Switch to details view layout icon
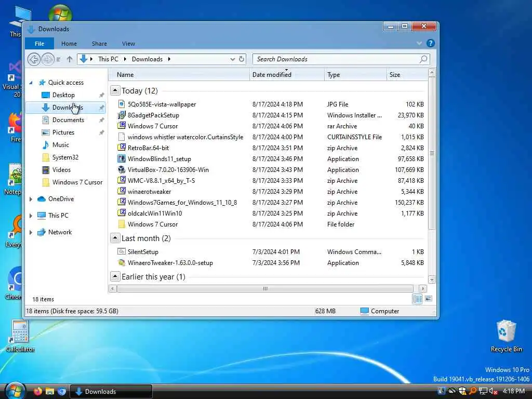Viewport: 532px width, 399px height. click(x=417, y=299)
